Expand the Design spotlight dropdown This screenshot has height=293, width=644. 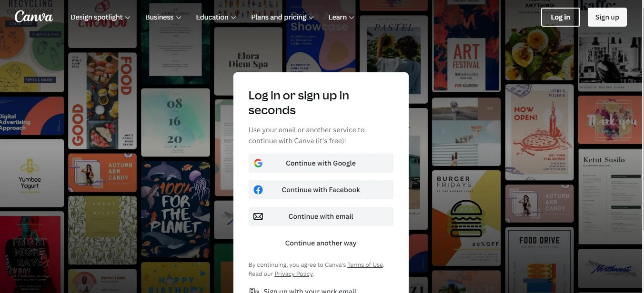[x=97, y=17]
